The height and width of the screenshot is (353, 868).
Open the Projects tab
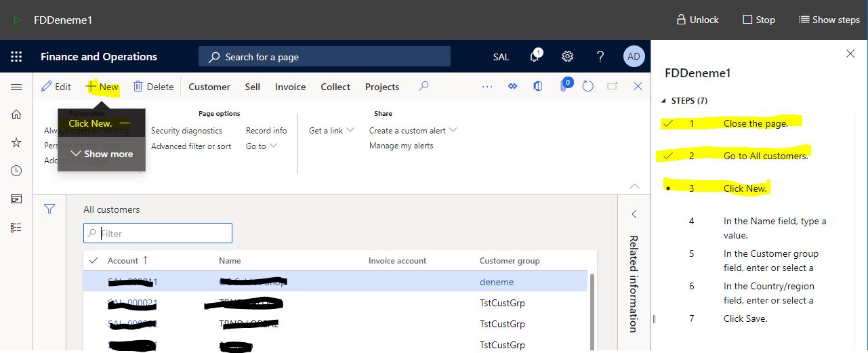tap(382, 87)
